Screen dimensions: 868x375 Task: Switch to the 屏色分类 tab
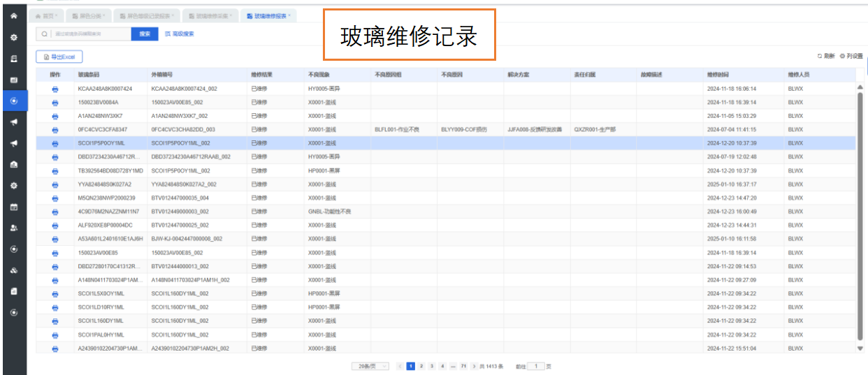pos(87,15)
